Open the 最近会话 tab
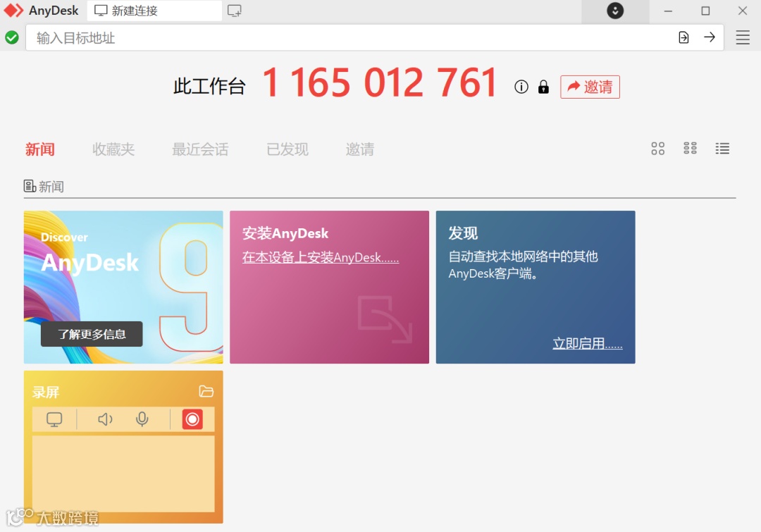Image resolution: width=761 pixels, height=532 pixels. [200, 149]
